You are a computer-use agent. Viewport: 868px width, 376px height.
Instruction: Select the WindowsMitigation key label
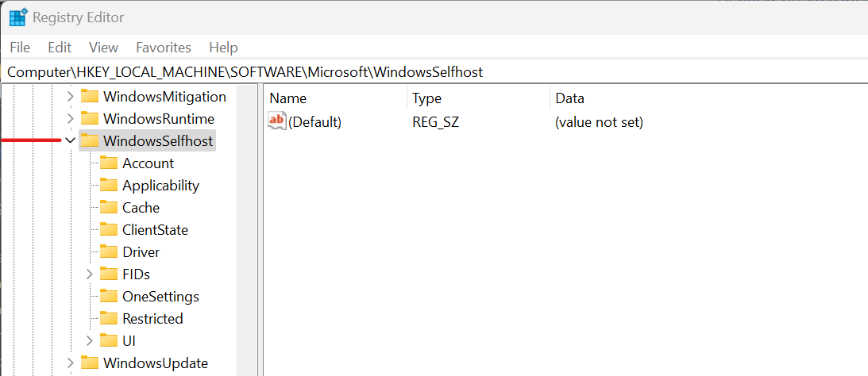[x=164, y=97]
